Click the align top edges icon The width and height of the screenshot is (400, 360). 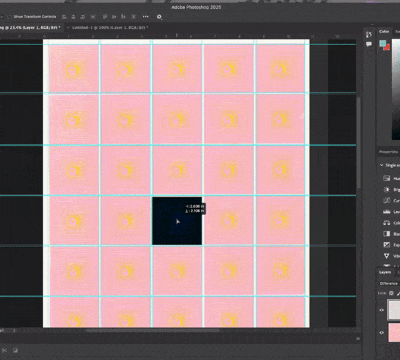105,16
